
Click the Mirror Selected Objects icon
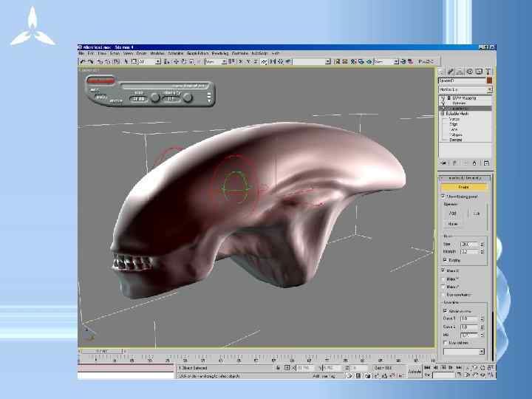click(x=273, y=62)
